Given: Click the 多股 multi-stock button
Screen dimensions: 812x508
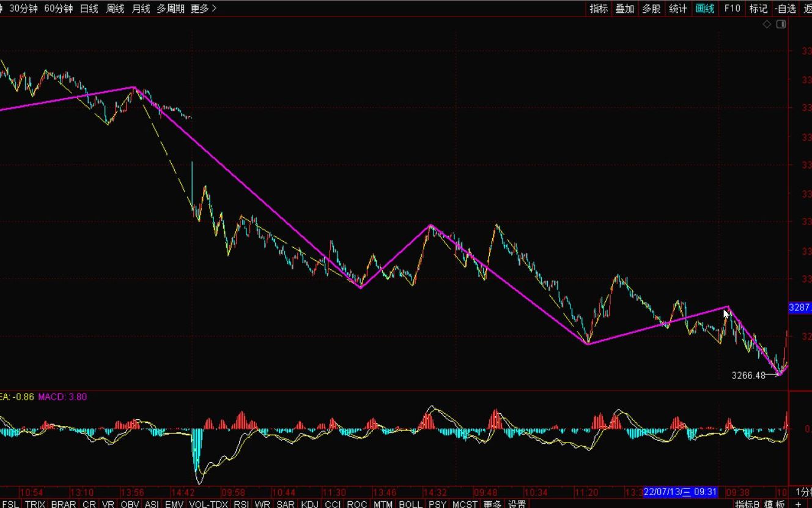Looking at the screenshot, I should pyautogui.click(x=651, y=9).
